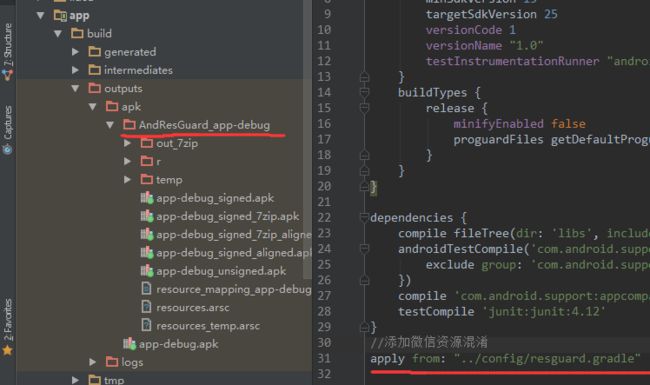
Task: Click the apk folder icon
Action: point(112,106)
